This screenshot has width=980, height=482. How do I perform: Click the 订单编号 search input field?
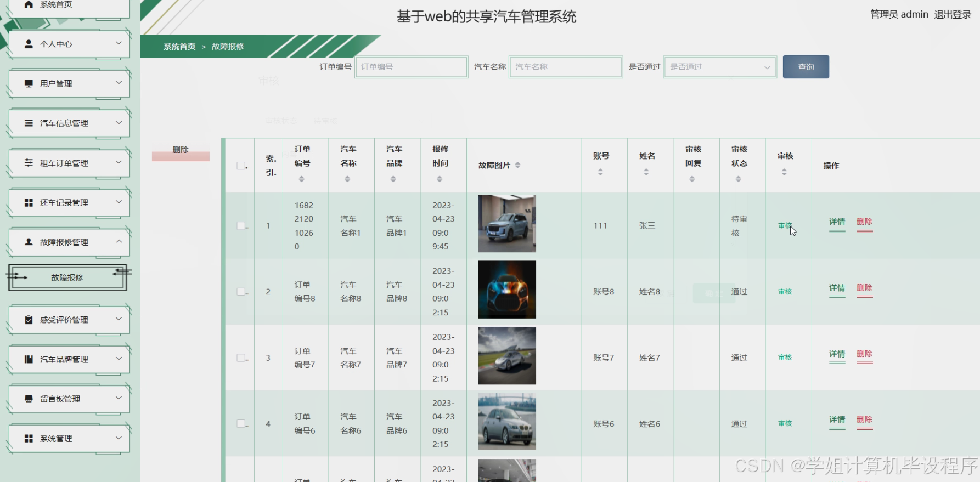click(412, 67)
